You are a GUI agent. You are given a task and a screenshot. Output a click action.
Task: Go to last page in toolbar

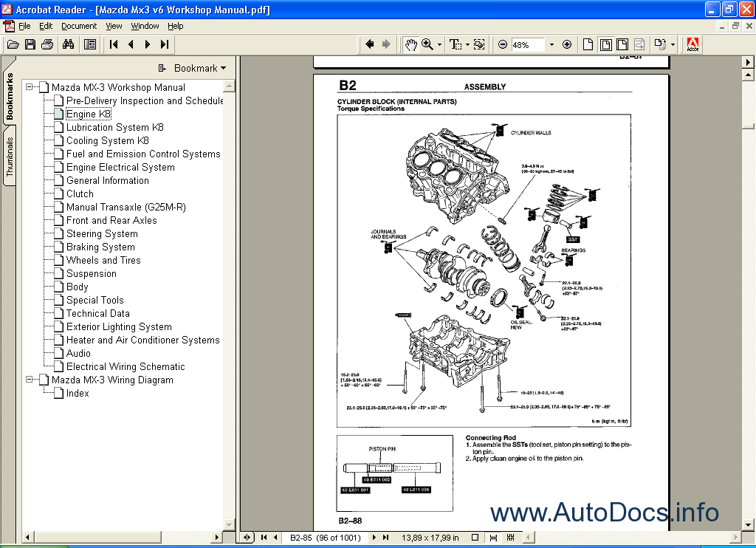pos(165,45)
